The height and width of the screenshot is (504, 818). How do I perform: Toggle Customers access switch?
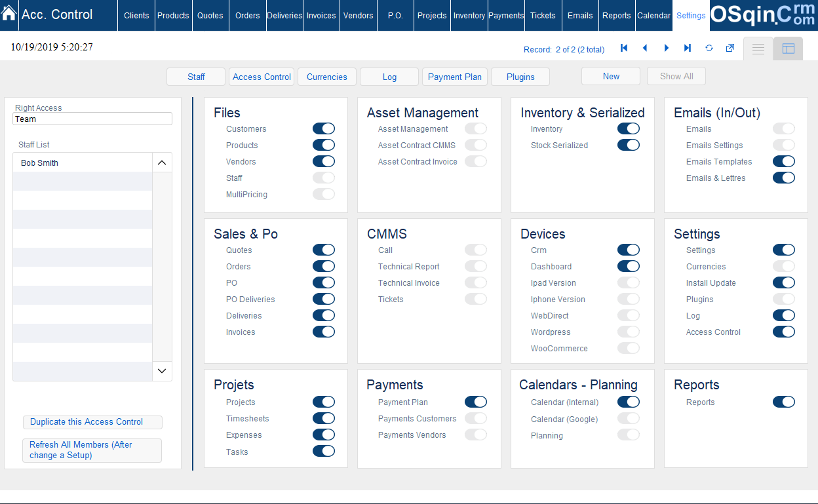pyautogui.click(x=324, y=129)
